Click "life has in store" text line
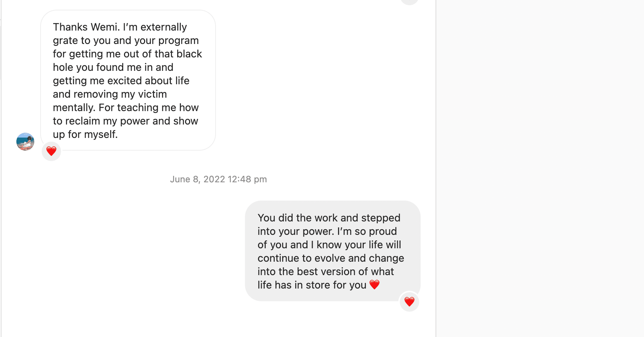Image resolution: width=644 pixels, height=337 pixels. click(x=312, y=285)
